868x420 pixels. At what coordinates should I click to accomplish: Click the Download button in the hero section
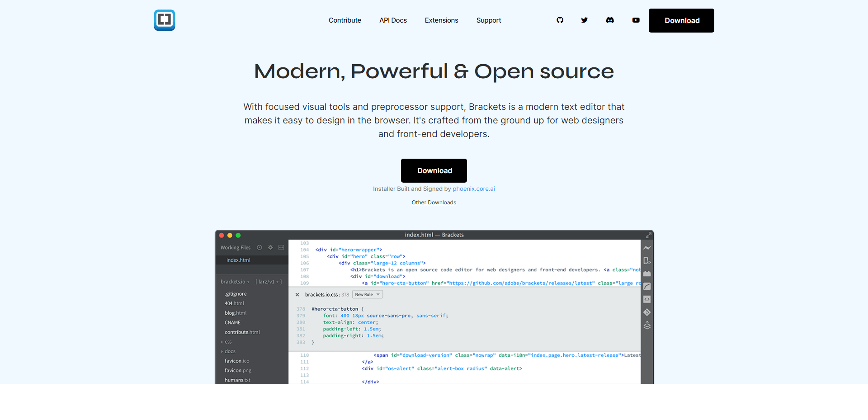tap(434, 170)
